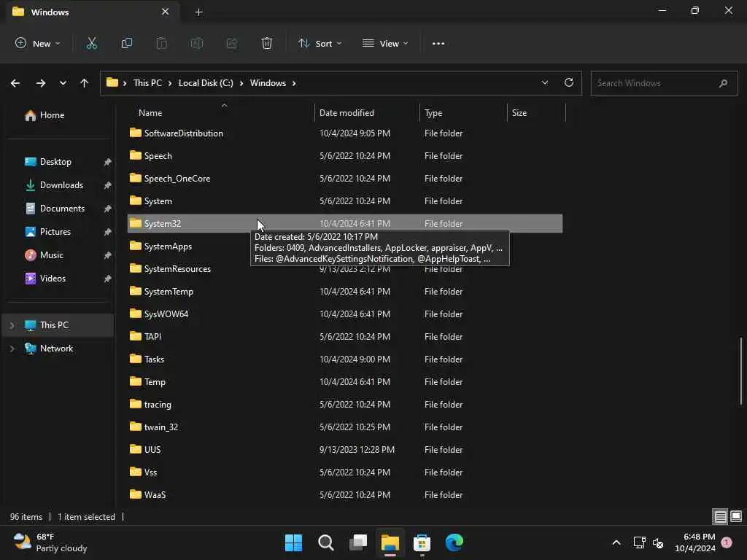
Task: Add a new tab with plus
Action: [198, 12]
